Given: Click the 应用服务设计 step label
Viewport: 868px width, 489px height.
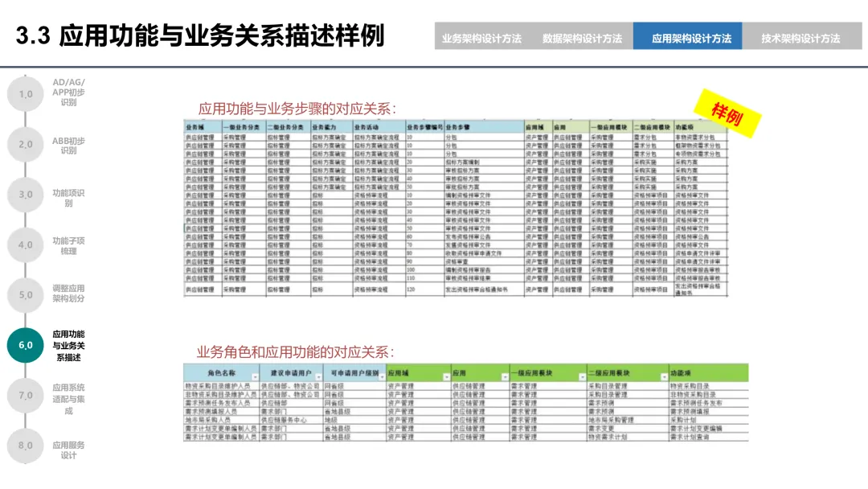Looking at the screenshot, I should 68,450.
